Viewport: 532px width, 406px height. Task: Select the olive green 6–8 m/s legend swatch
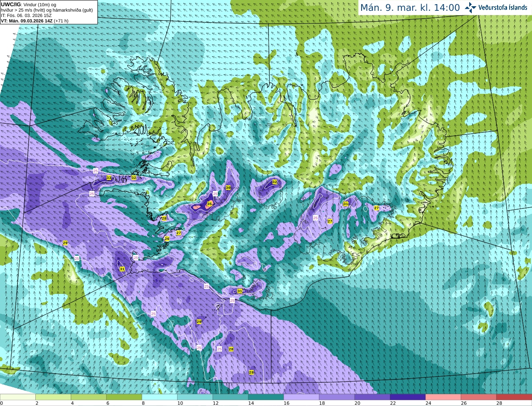124,397
